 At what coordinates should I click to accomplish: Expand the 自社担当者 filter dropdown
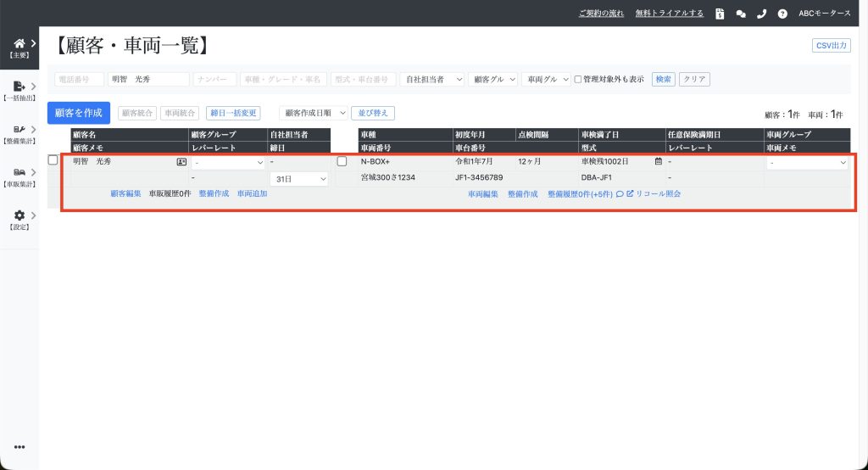click(432, 79)
